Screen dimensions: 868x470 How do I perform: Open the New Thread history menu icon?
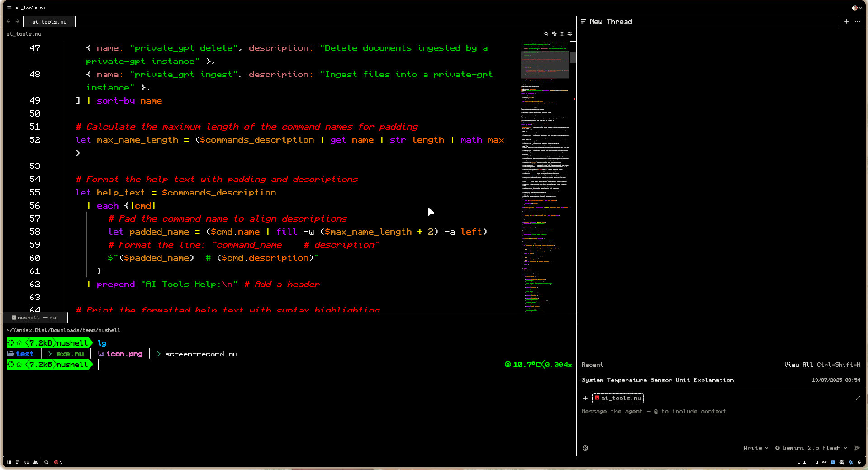point(583,21)
